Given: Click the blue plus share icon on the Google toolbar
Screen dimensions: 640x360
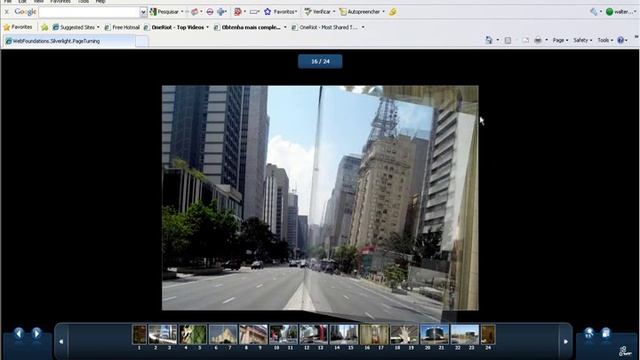Looking at the screenshot, I should point(221,12).
